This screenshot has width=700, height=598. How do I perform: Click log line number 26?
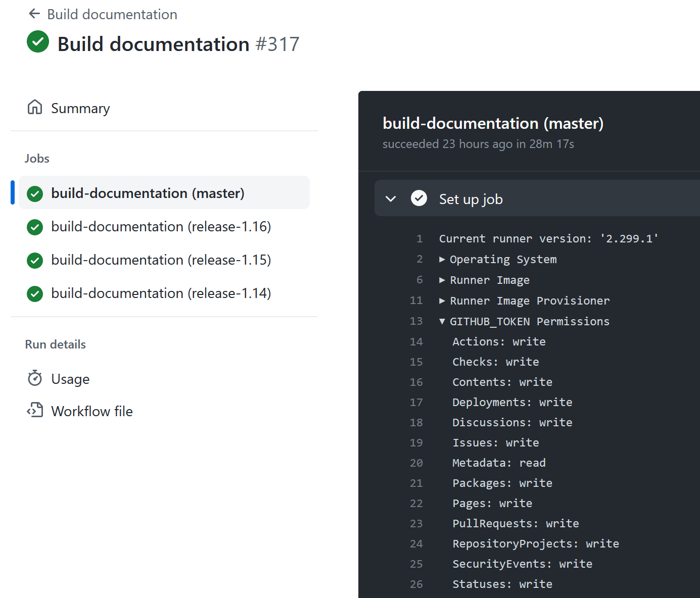tap(416, 584)
